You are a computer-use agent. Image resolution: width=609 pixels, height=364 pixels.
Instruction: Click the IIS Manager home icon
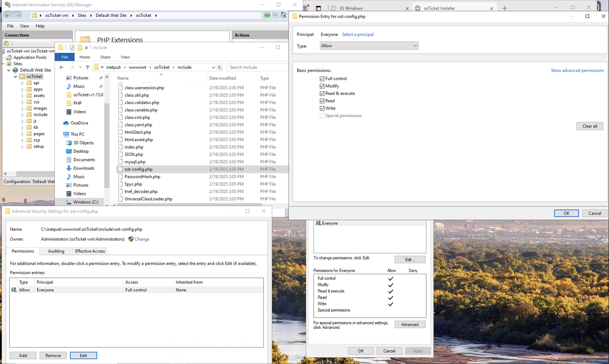[283, 15]
